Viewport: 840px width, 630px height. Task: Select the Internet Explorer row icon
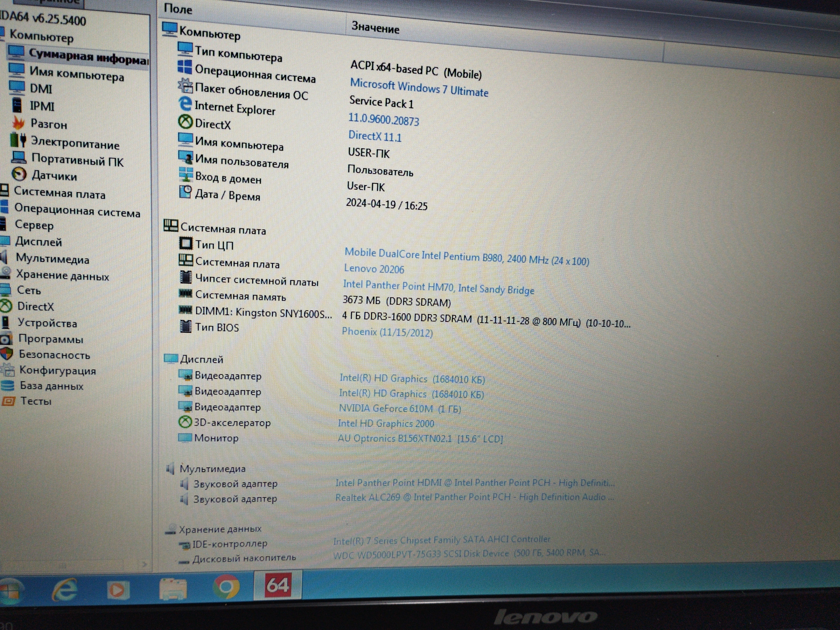(185, 104)
